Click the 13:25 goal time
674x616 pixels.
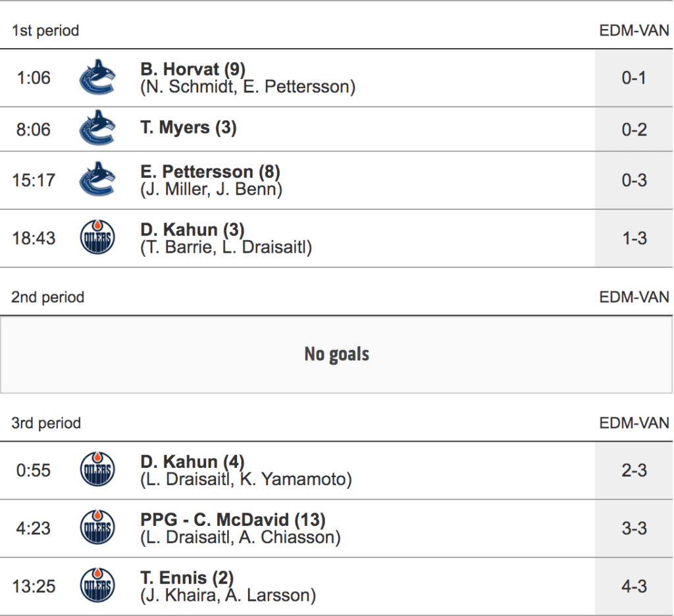pyautogui.click(x=34, y=586)
